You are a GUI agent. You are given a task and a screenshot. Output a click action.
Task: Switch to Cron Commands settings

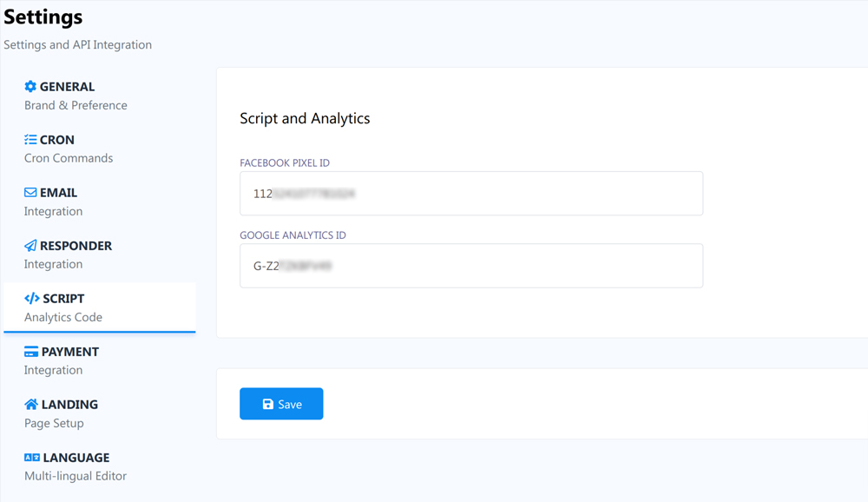point(69,149)
